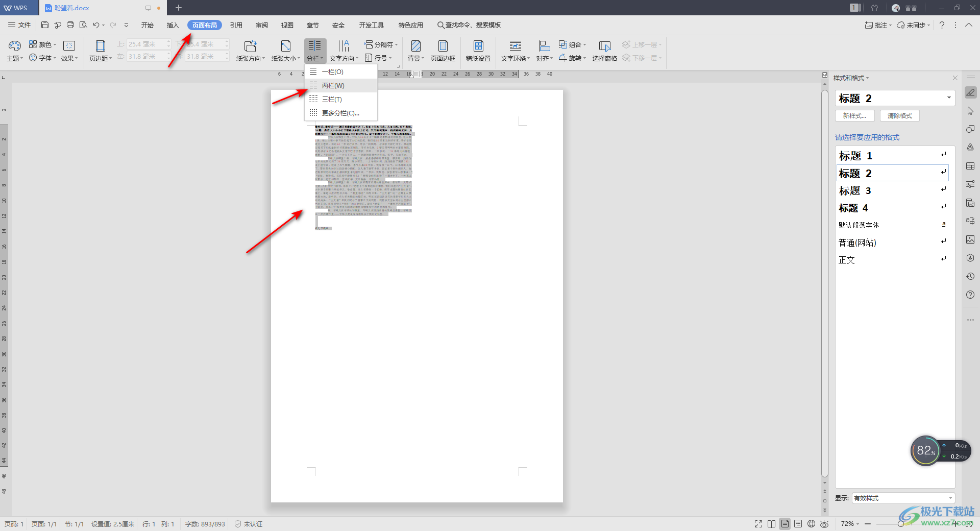Open the 字体 theme font dropdown
This screenshot has height=531, width=980.
coord(42,58)
